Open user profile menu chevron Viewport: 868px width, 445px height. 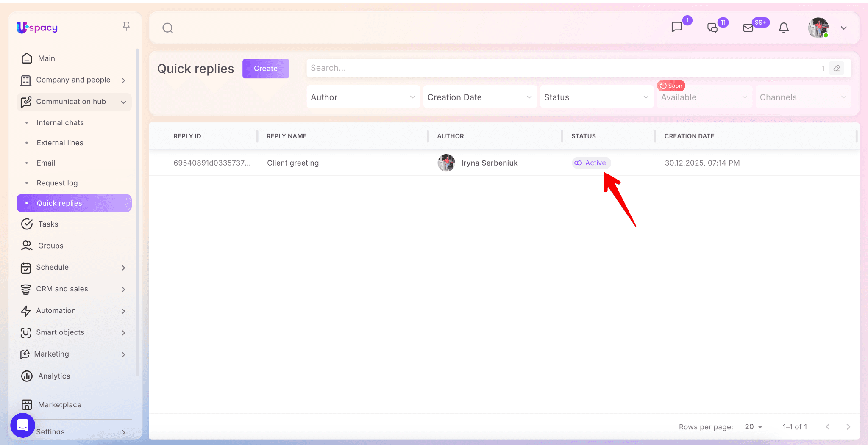pos(843,28)
